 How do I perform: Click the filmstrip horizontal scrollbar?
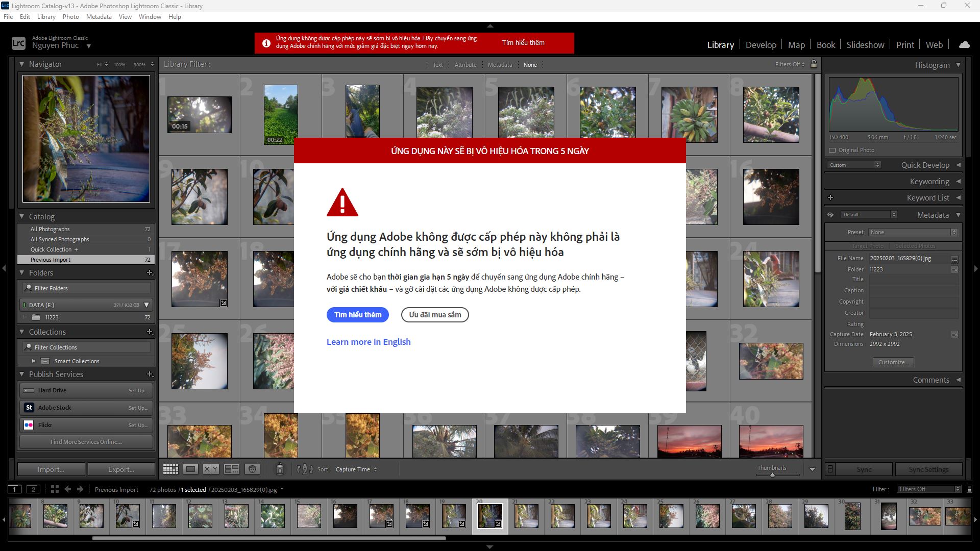point(269,538)
